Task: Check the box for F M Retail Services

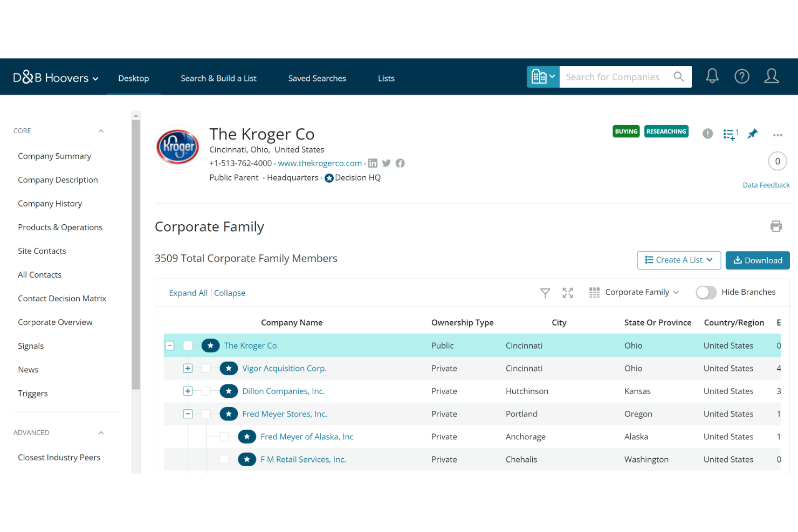Action: click(x=224, y=459)
